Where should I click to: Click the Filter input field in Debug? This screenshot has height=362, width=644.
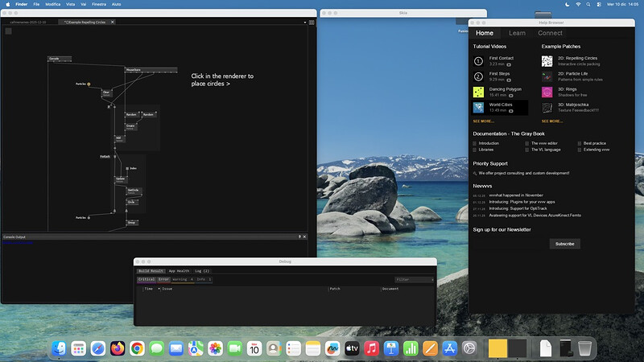411,279
